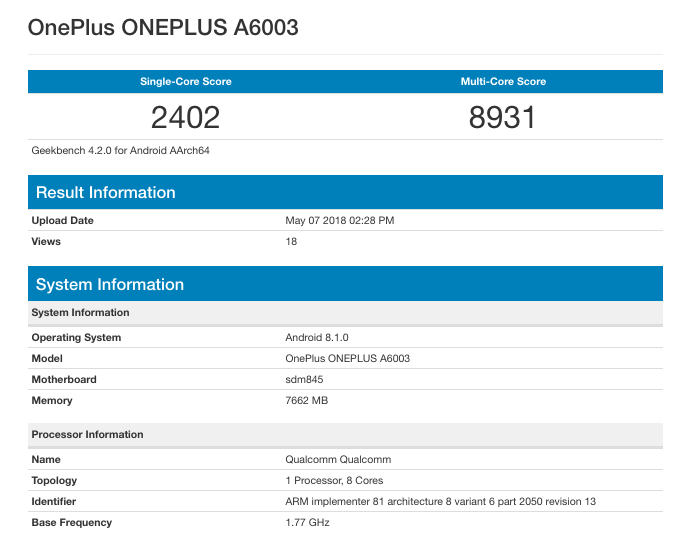Screen dimensions: 692x539
Task: Select the Multi-Core Score header
Action: click(x=503, y=81)
